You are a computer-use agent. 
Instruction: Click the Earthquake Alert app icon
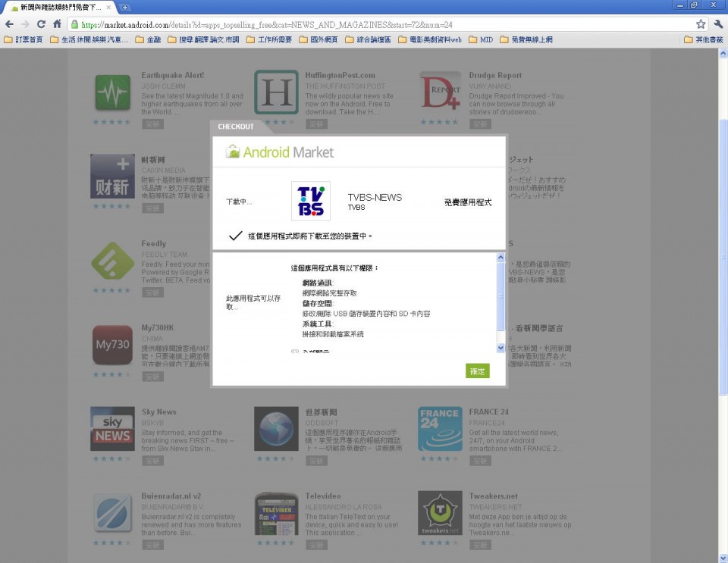[x=113, y=92]
